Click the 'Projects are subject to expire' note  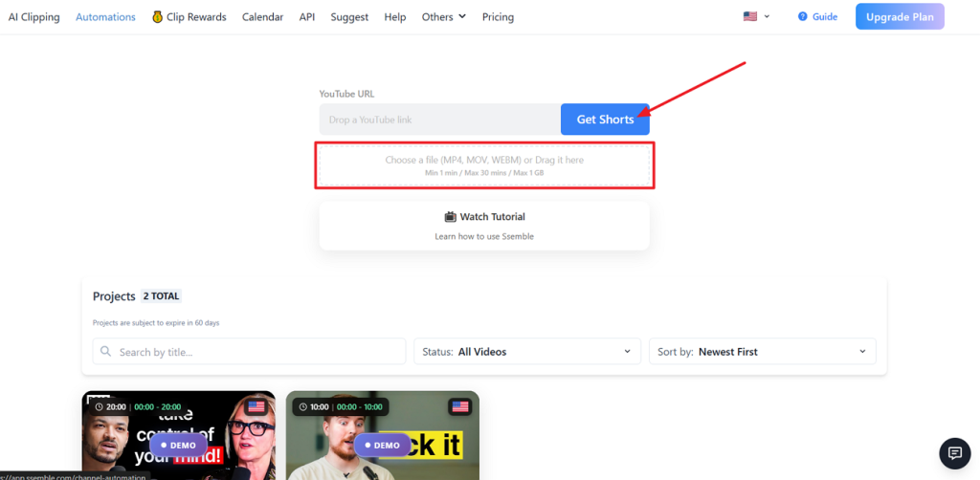156,323
